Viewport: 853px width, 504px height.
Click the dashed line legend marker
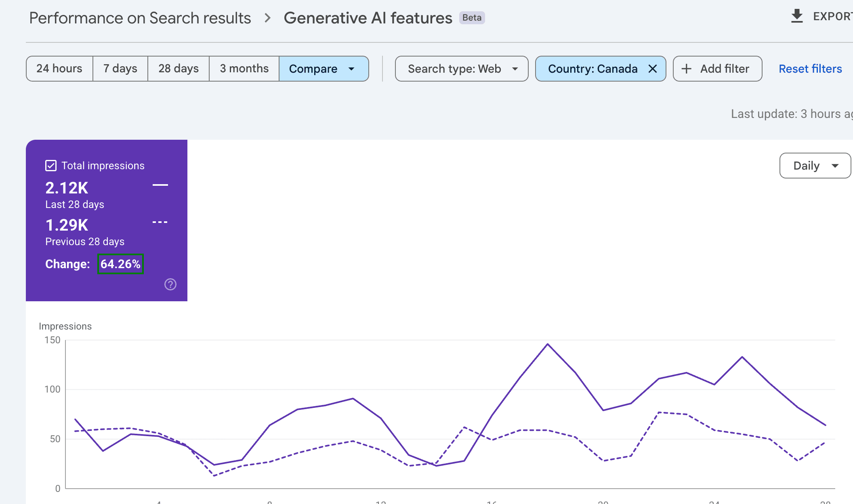(160, 222)
